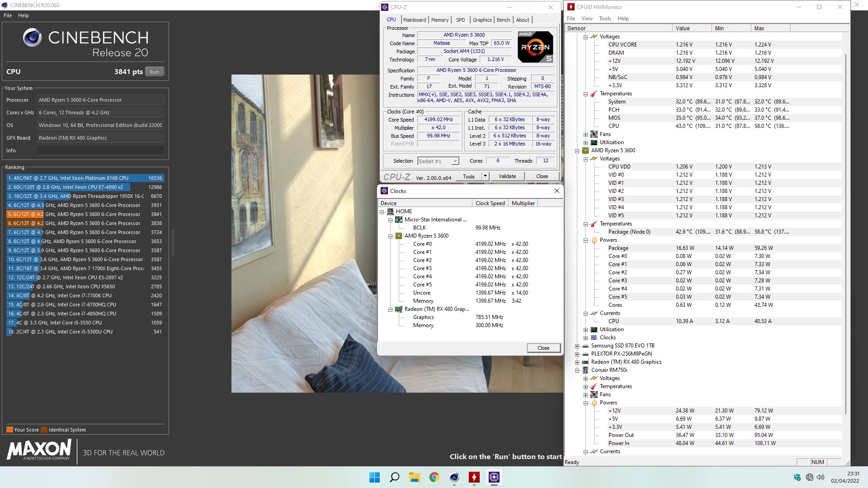868x488 pixels.
Task: Close the CPU-Z window via Close button
Action: tap(542, 176)
